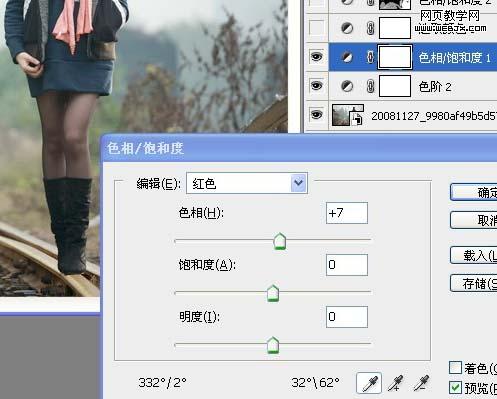The height and width of the screenshot is (399, 497).
Task: Click the mask link icon on 色阶 2 layer
Action: 370,86
